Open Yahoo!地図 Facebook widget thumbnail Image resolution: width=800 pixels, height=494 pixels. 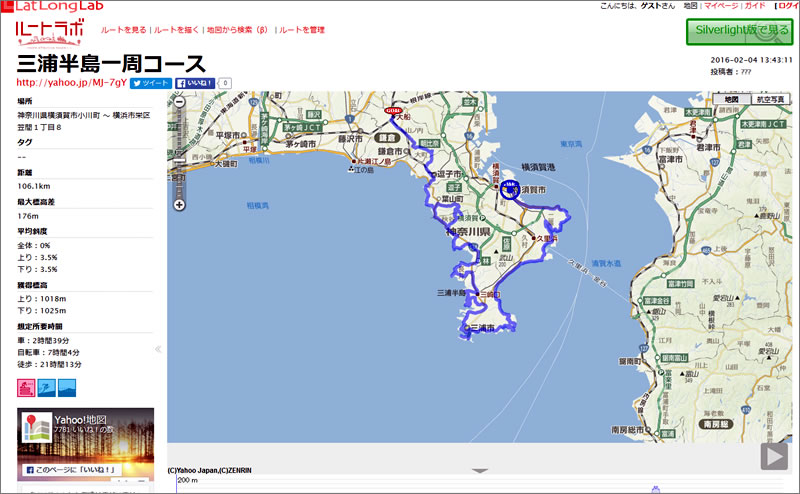(37, 428)
